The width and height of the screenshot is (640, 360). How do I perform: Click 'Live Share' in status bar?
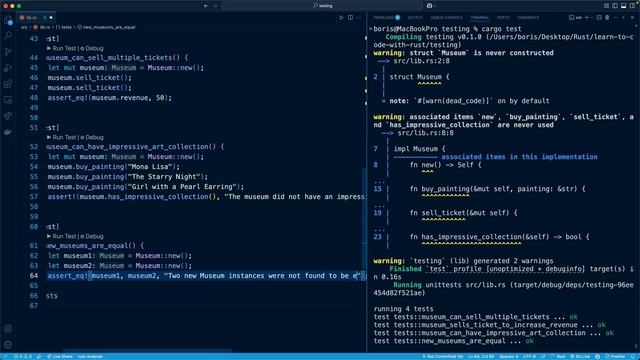click(60, 356)
